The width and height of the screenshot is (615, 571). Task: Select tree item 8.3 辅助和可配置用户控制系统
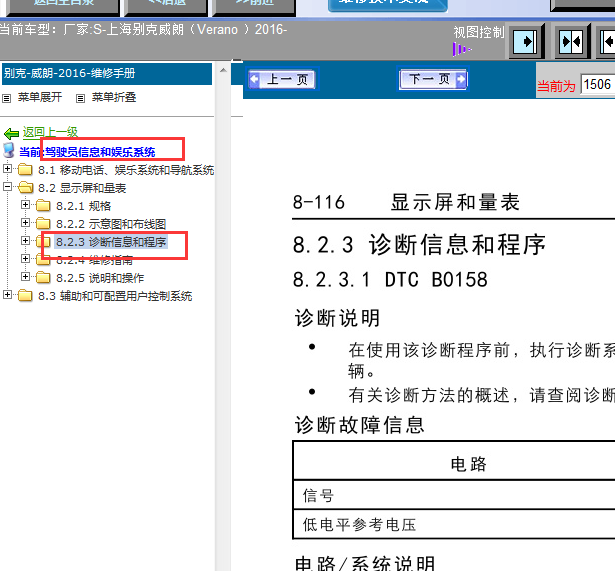pos(115,296)
